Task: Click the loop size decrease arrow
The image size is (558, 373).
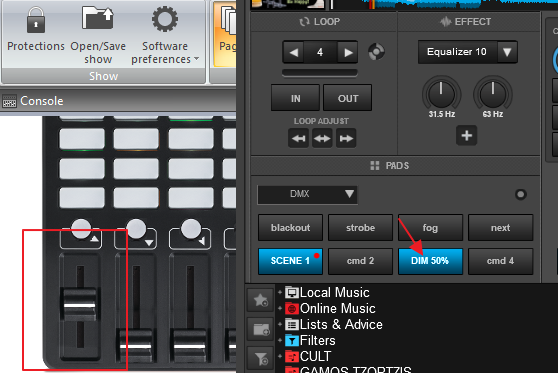Action: (293, 53)
